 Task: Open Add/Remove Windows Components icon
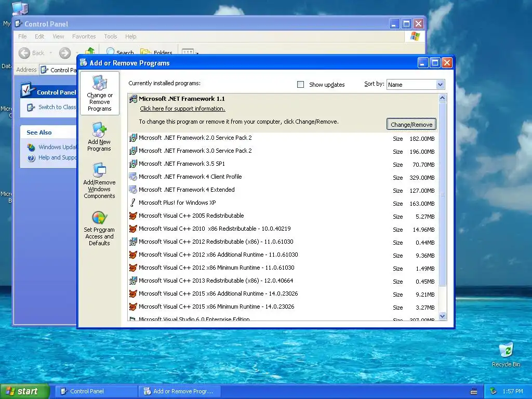click(x=99, y=170)
